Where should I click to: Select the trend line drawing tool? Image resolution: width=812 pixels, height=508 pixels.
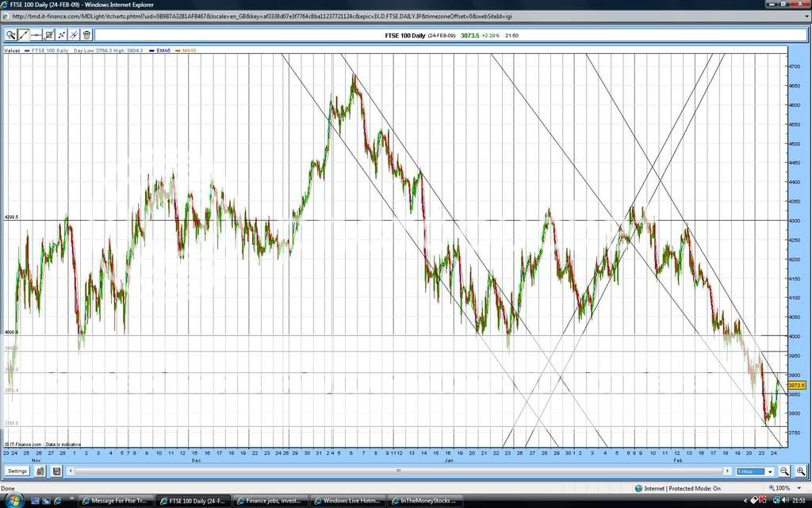(22, 35)
